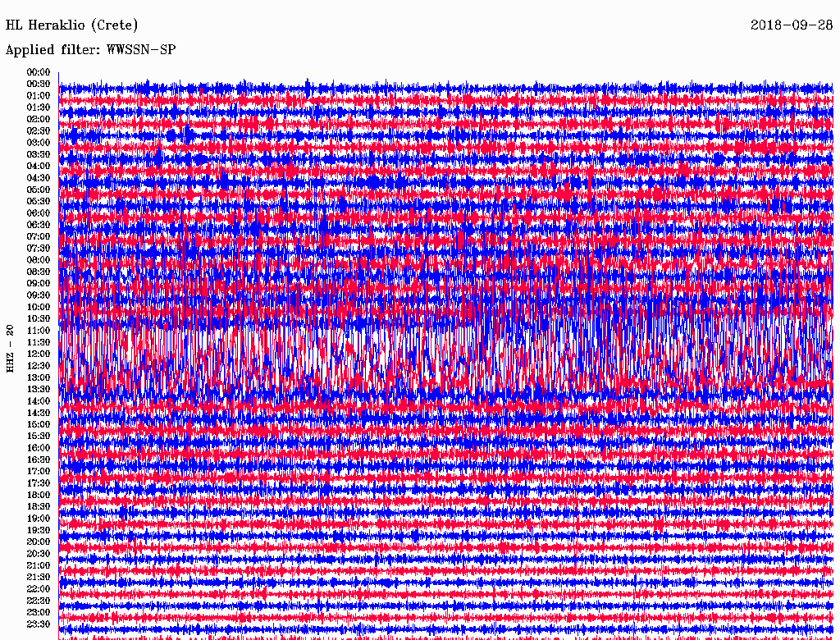Click the 20:00 time label
The width and height of the screenshot is (840, 640).
[x=39, y=542]
